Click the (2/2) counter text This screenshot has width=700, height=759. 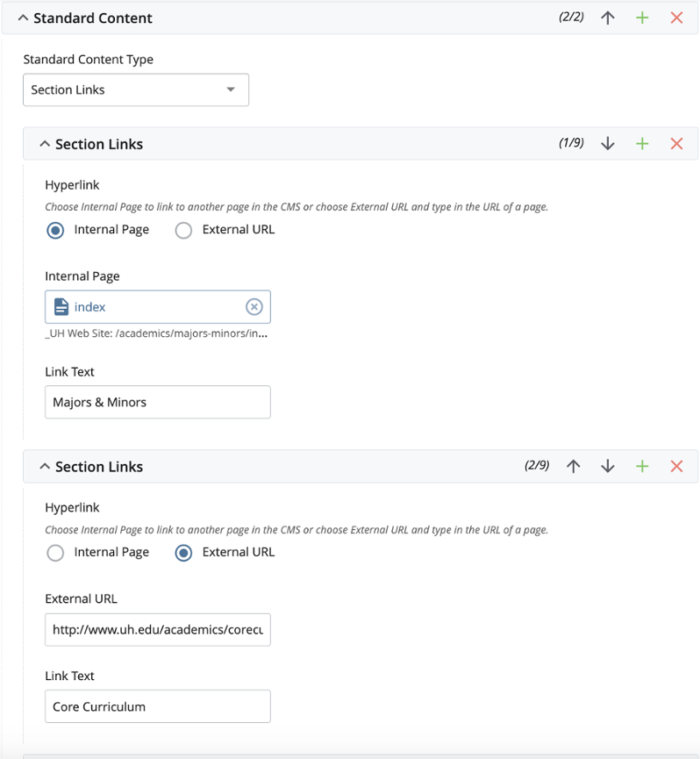tap(571, 17)
